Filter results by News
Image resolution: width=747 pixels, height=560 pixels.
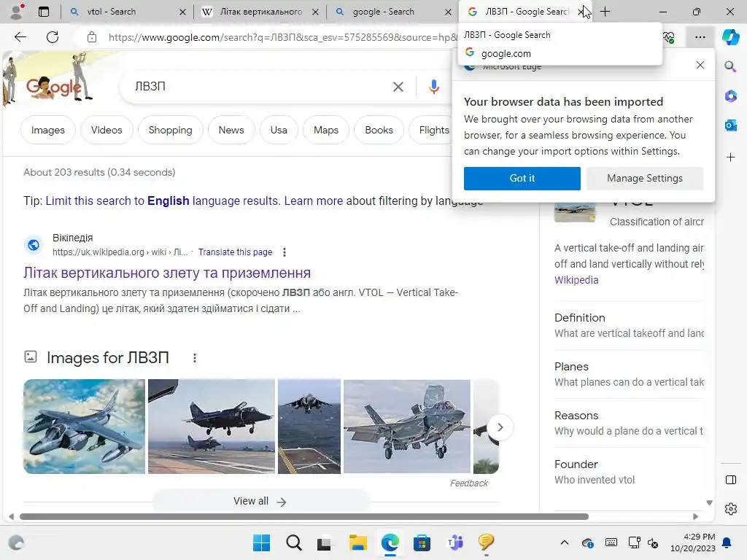click(x=231, y=130)
